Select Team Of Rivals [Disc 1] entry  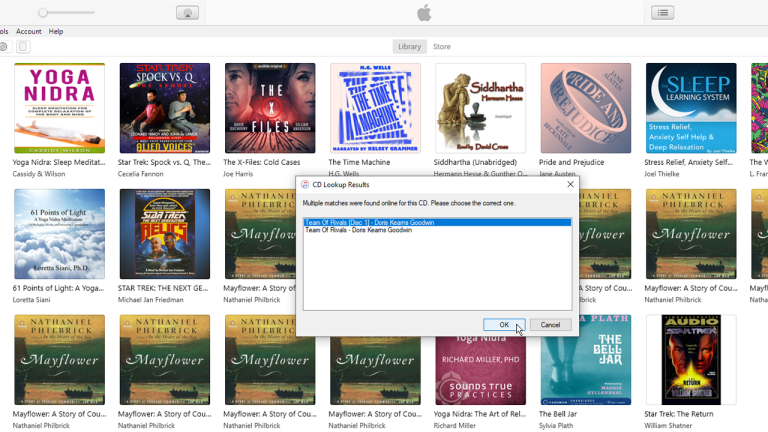[x=437, y=222]
